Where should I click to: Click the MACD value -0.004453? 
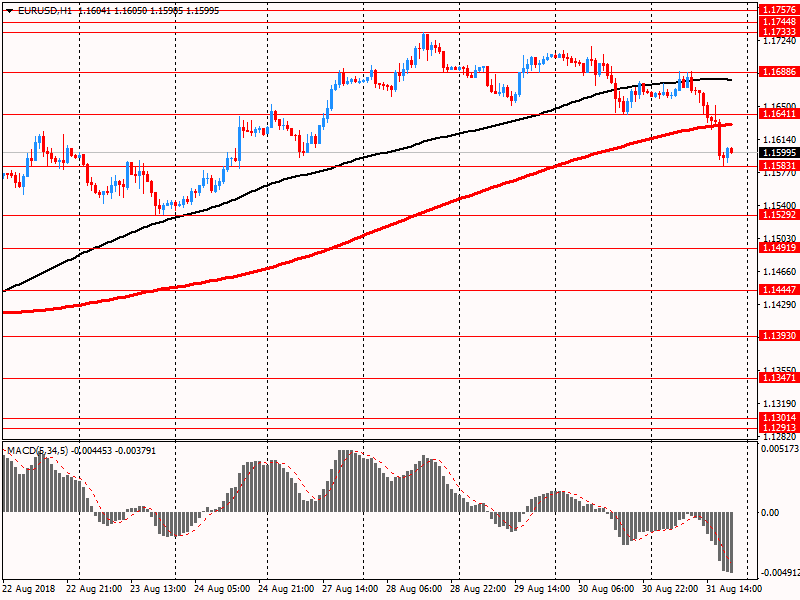pos(92,451)
